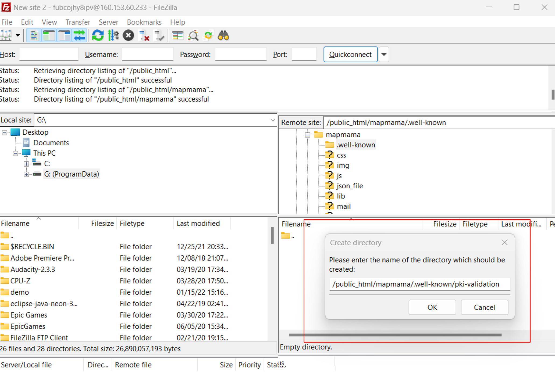Open the Bookmarks menu

click(x=144, y=22)
